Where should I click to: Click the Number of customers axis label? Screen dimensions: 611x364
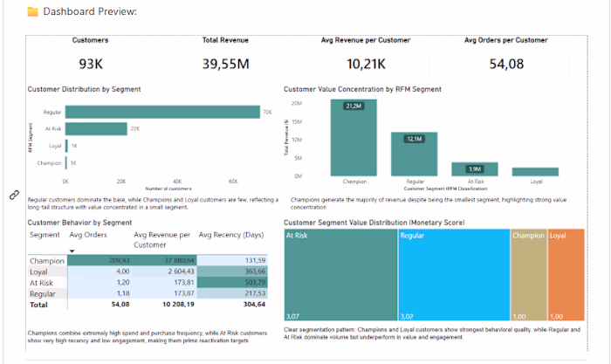coord(168,189)
